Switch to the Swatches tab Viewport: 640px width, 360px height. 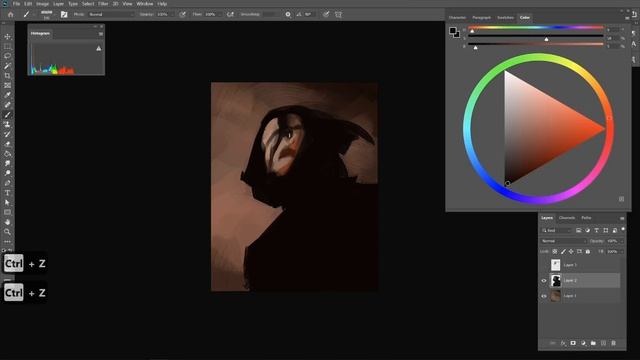tap(505, 18)
